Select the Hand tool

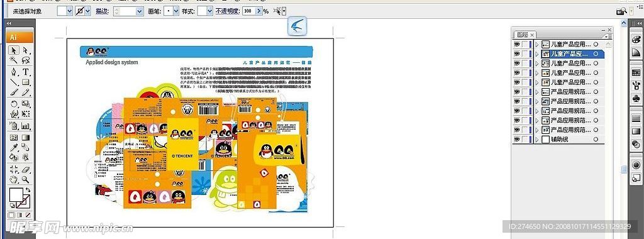coord(14,179)
